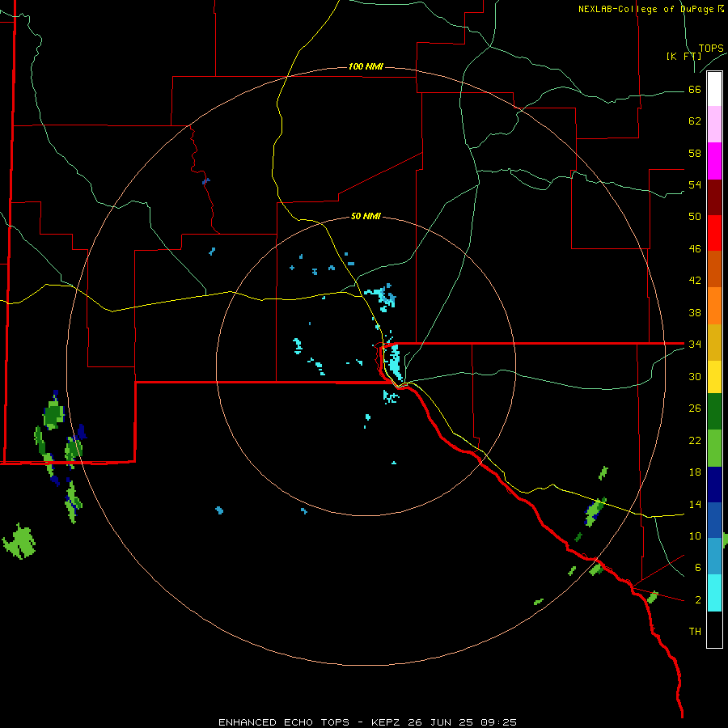Screen dimensions: 728x728
Task: Click the 'KEPZ' station identifier in footer
Action: 387,722
